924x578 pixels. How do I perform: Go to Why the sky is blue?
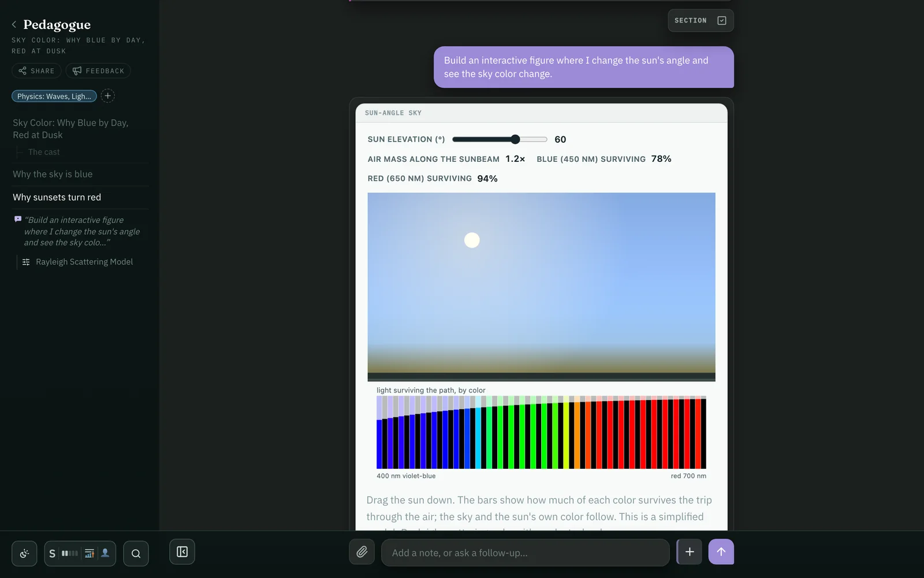[53, 174]
